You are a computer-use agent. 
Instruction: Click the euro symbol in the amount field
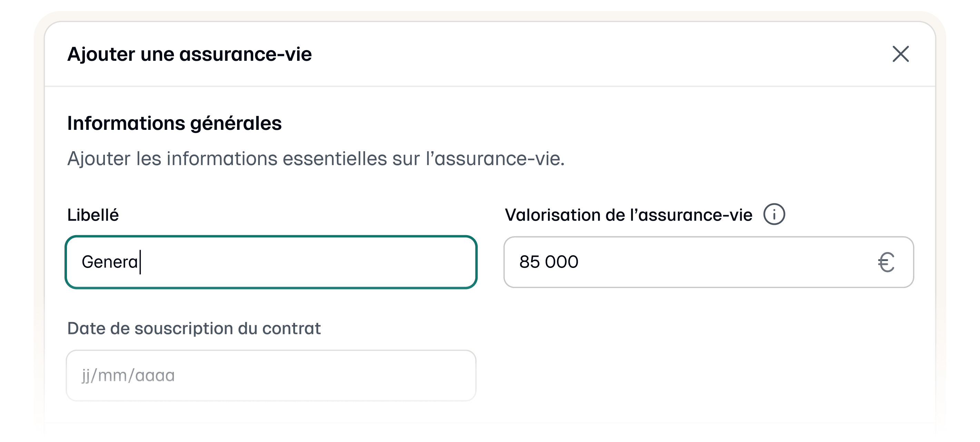[x=886, y=262]
